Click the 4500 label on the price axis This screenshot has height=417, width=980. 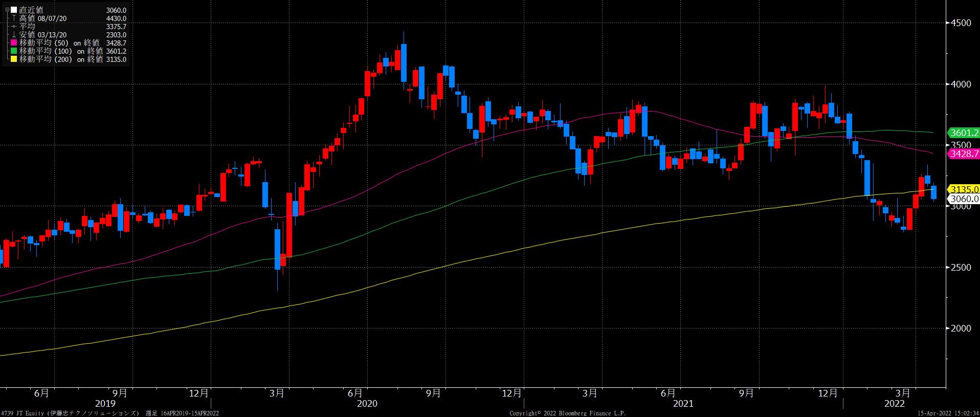coord(961,23)
